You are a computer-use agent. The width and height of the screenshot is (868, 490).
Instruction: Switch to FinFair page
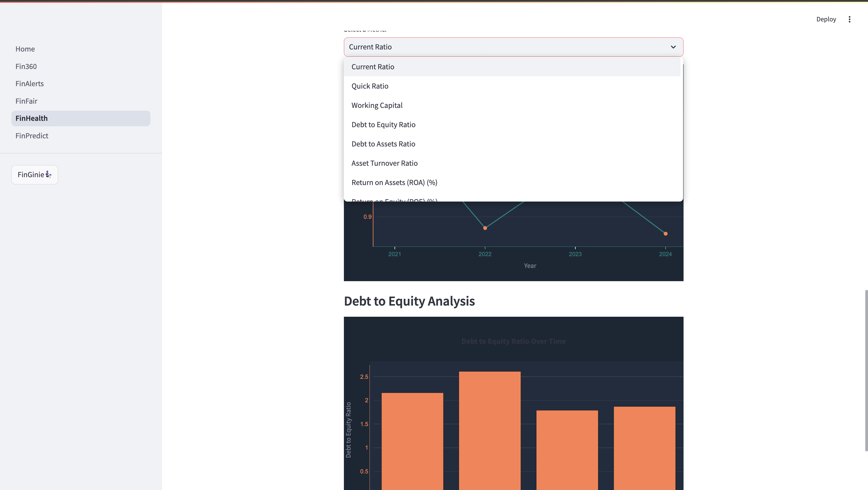click(26, 101)
